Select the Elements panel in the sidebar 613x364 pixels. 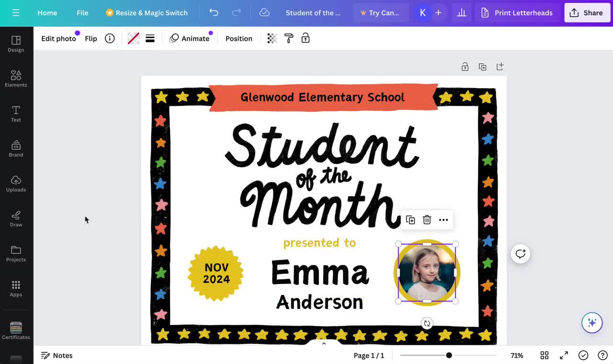[x=16, y=78]
